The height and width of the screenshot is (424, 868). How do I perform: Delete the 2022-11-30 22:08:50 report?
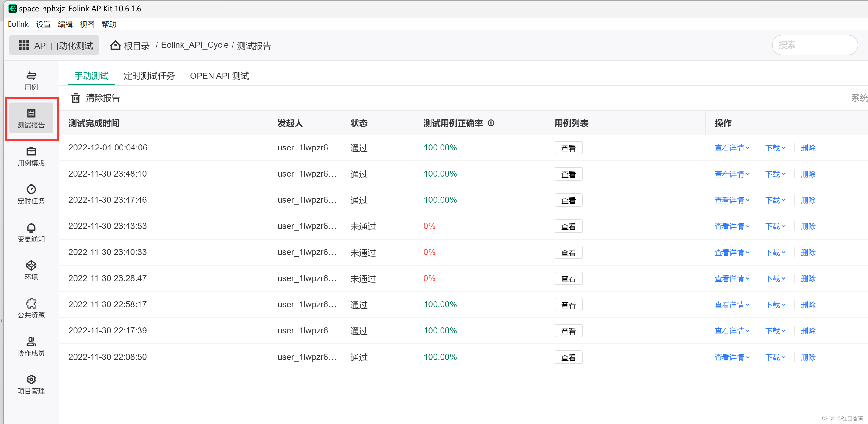click(808, 357)
